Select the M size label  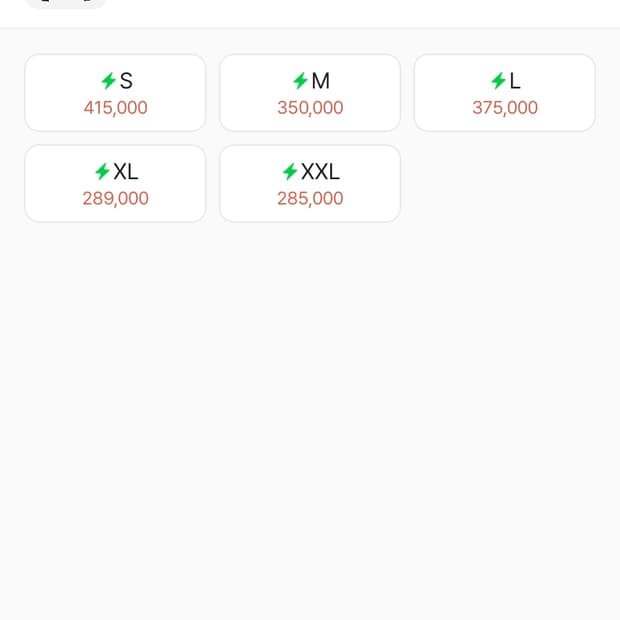point(321,81)
